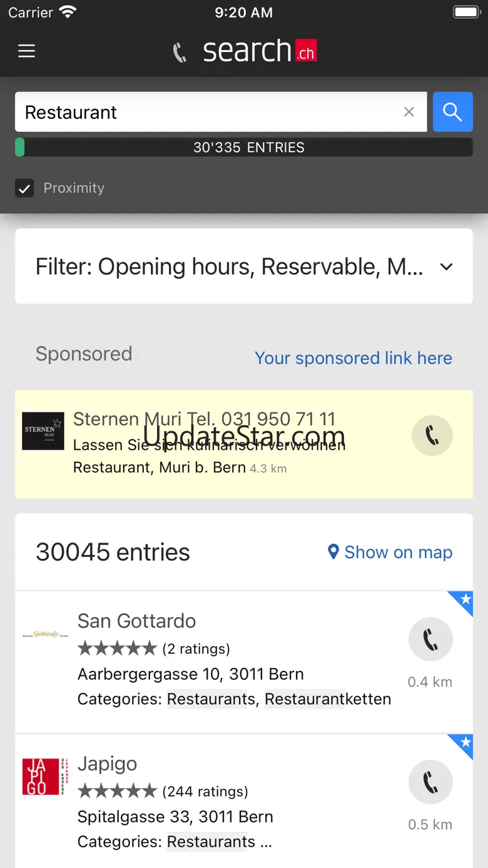Viewport: 488px width, 868px height.
Task: Open the Filter: Opening hours panel
Action: (229, 267)
